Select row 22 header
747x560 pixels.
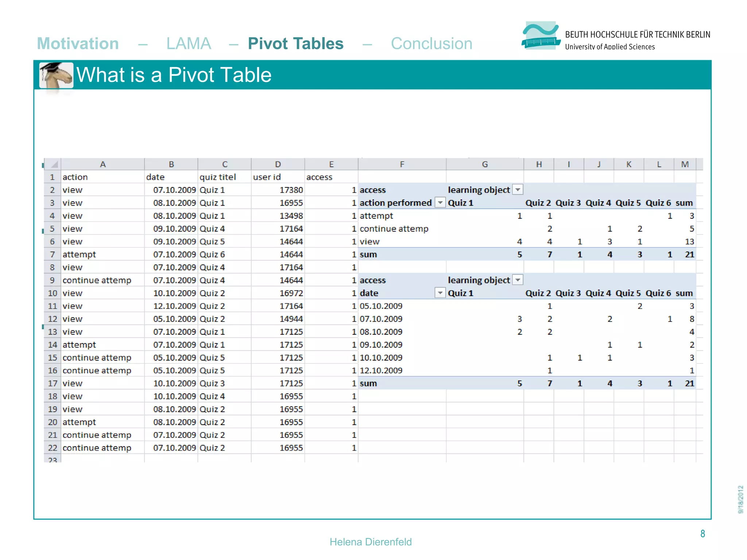[x=52, y=448]
